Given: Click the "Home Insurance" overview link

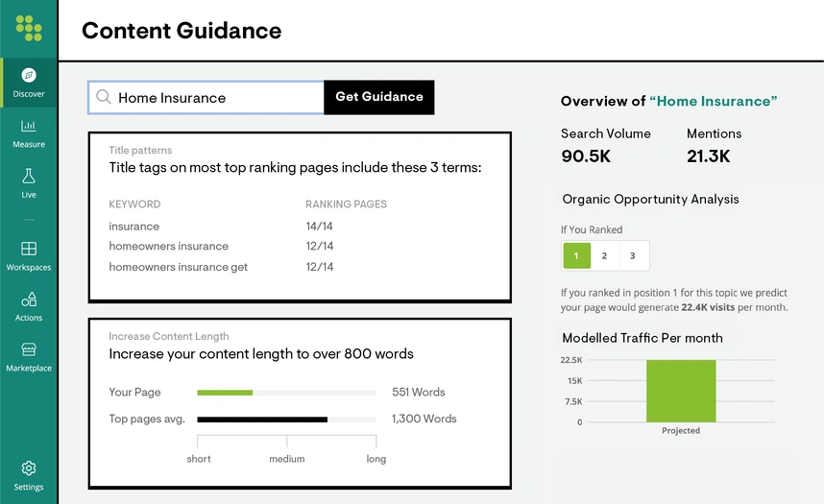Looking at the screenshot, I should pyautogui.click(x=714, y=101).
